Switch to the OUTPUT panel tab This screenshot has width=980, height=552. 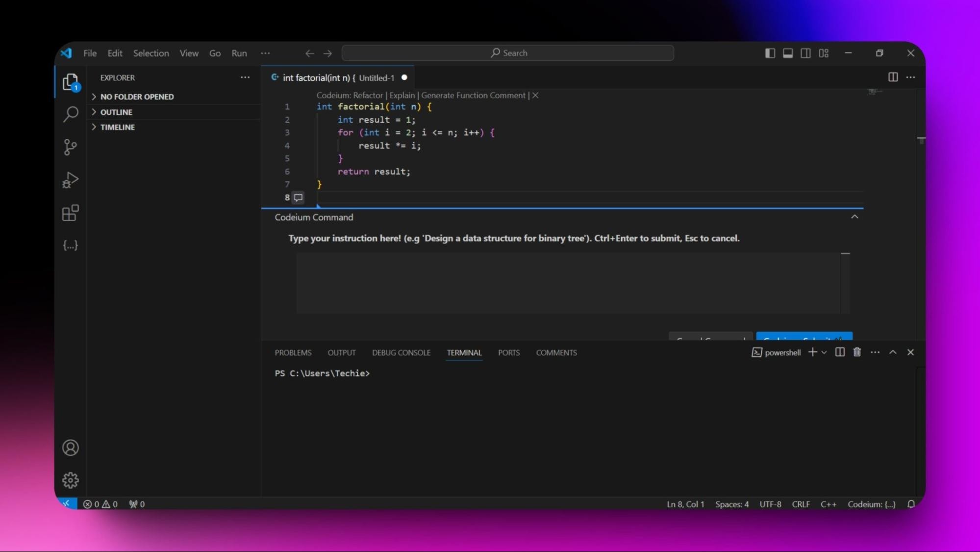[342, 352]
